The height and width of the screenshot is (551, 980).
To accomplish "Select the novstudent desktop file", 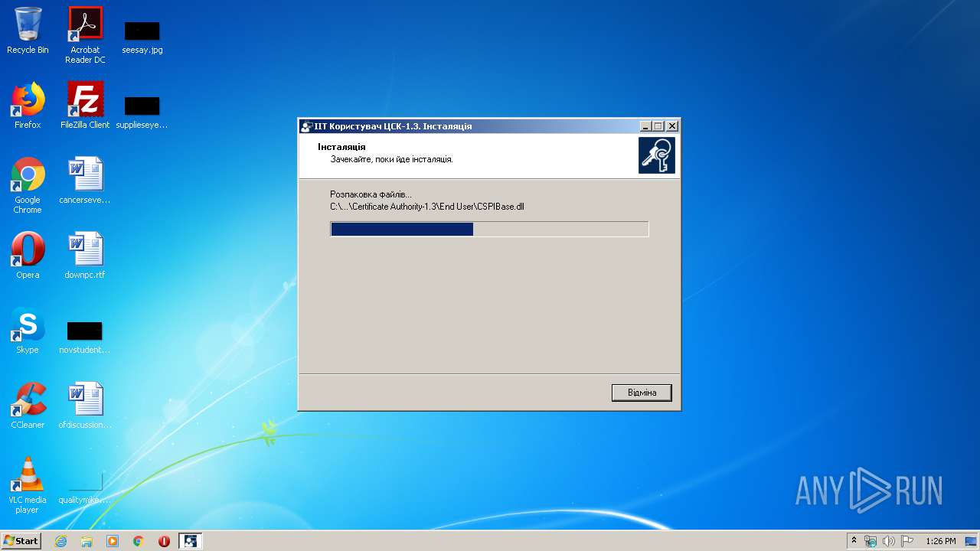I will pos(85,337).
